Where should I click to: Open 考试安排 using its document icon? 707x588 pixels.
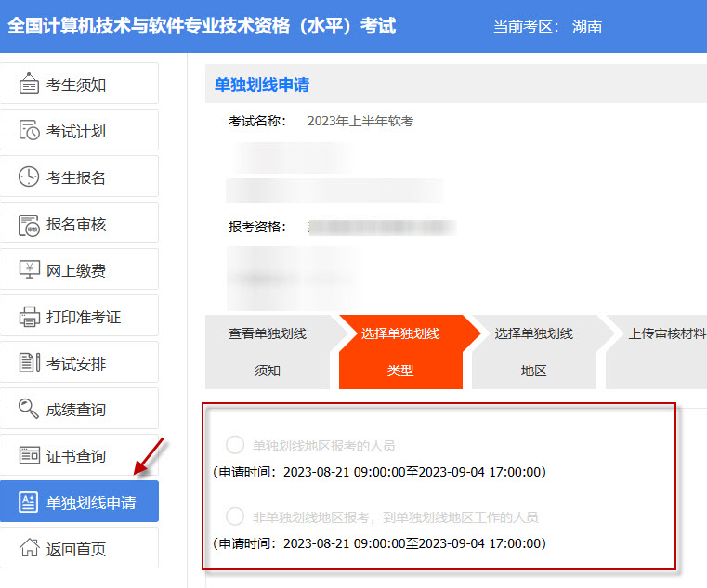pos(30,363)
